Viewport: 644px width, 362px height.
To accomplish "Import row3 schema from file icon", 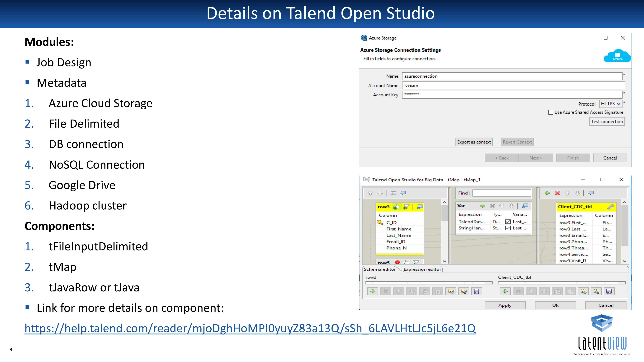I will (x=451, y=292).
